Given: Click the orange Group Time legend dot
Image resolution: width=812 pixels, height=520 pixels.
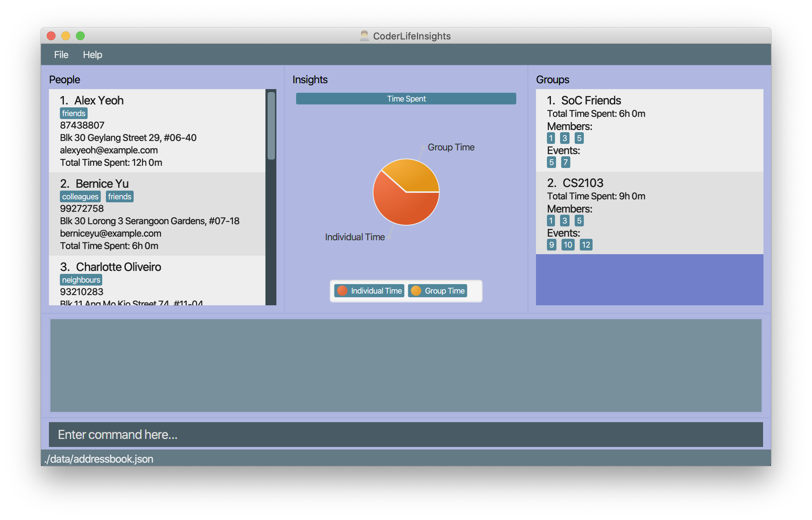Looking at the screenshot, I should click(416, 291).
